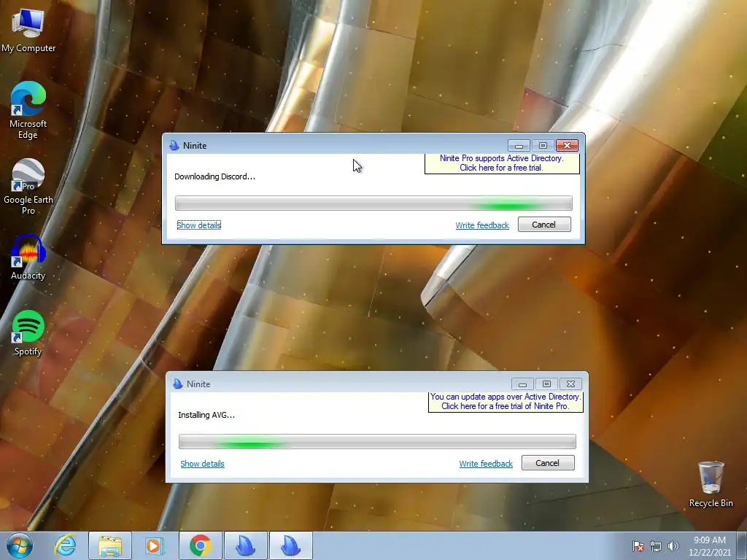The height and width of the screenshot is (560, 747).
Task: Select the Recycle Bin icon
Action: [x=711, y=484]
